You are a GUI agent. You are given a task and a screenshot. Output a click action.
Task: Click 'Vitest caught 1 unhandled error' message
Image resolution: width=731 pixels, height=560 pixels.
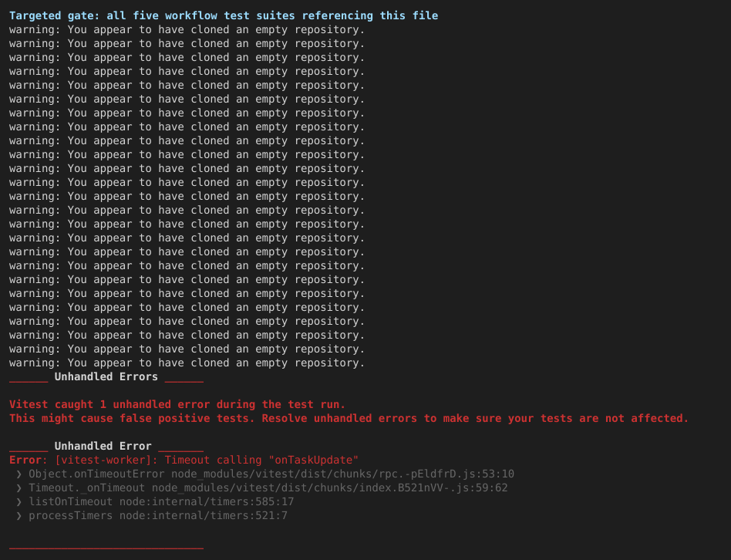(177, 404)
